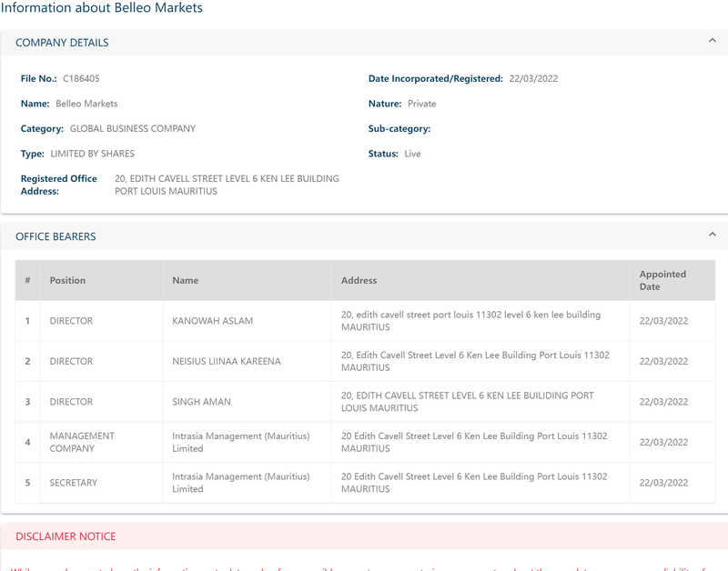
Task: Click the Address column header
Action: coord(359,280)
